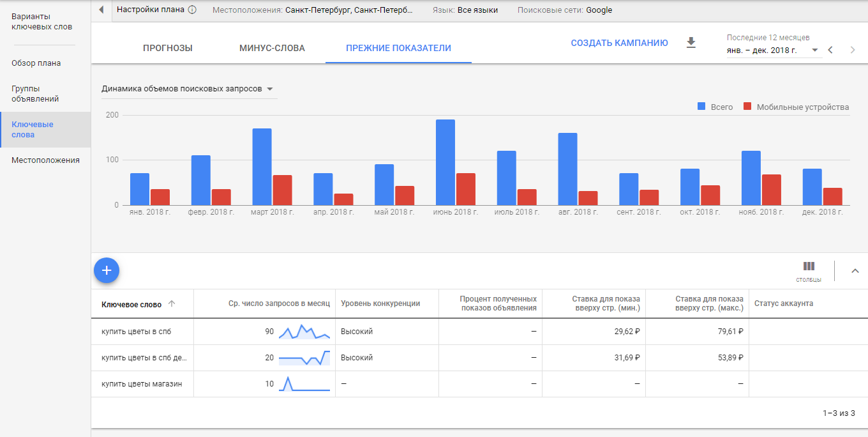
Task: Toggle blue Всего legend swatch
Action: (x=701, y=107)
